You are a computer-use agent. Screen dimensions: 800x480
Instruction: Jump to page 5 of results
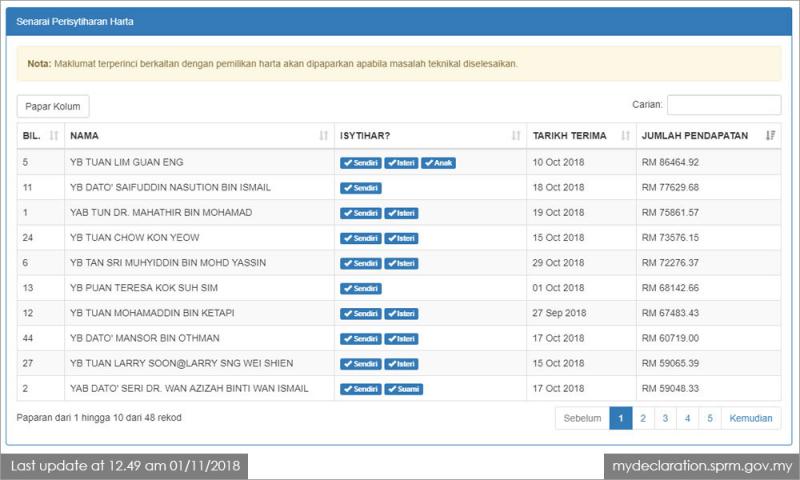pos(709,418)
